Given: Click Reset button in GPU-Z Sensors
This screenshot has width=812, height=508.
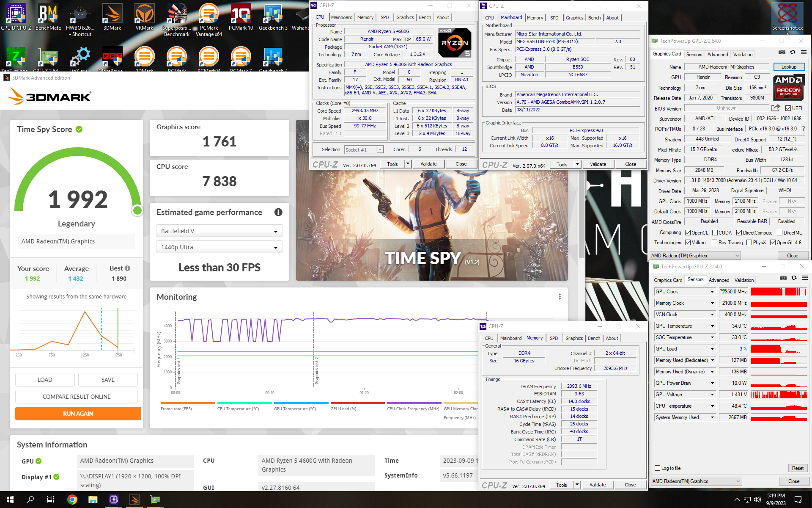Looking at the screenshot, I should point(798,468).
